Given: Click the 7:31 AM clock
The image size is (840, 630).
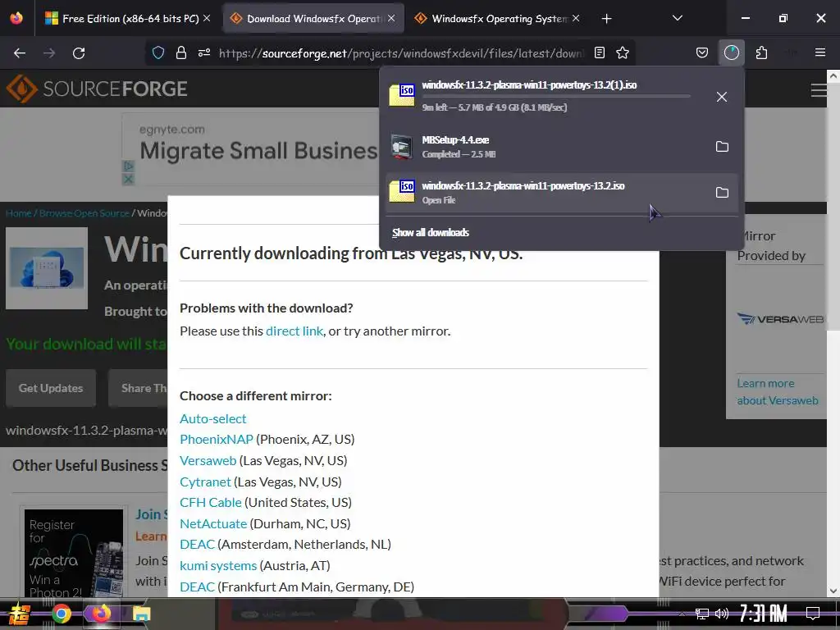Looking at the screenshot, I should pos(764,614).
